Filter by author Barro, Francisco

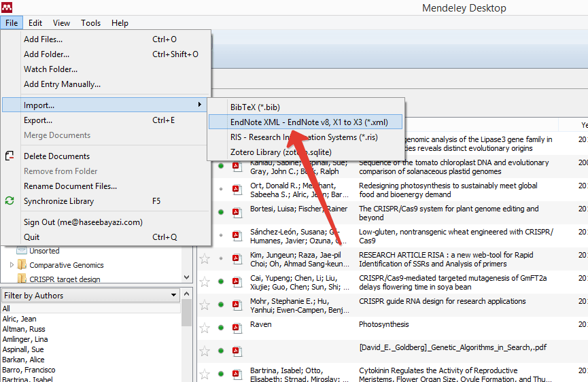[29, 370]
